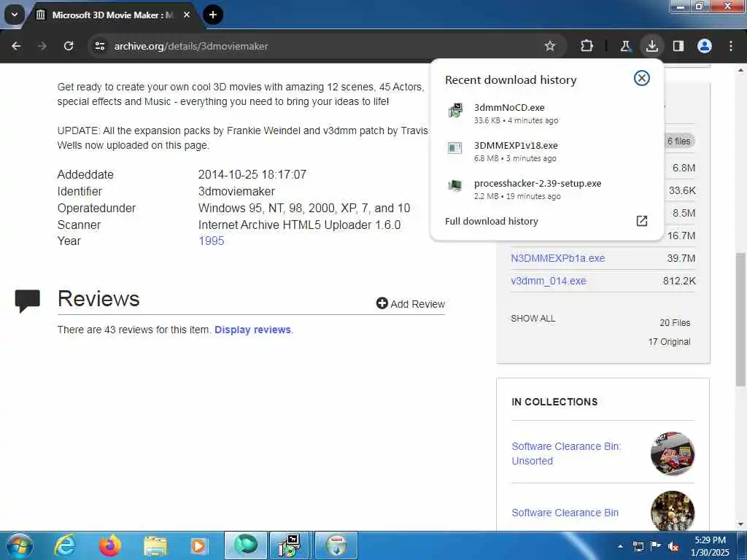Open processhacker-2.39-setup.exe download
Viewport: 747px width, 560px height.
click(x=546, y=189)
